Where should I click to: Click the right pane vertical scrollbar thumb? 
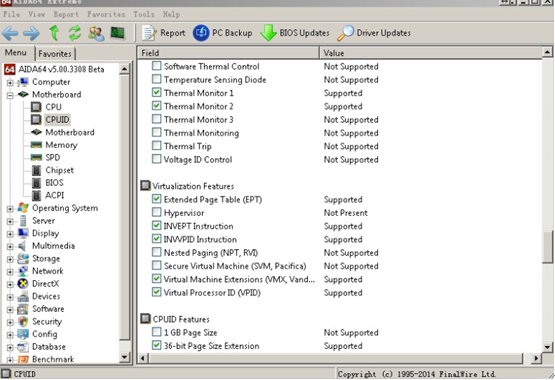547,247
